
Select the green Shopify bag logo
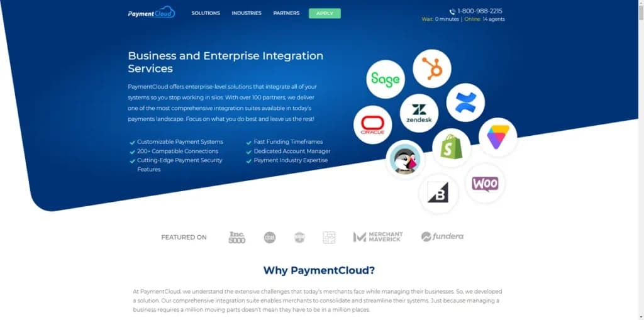tap(452, 148)
